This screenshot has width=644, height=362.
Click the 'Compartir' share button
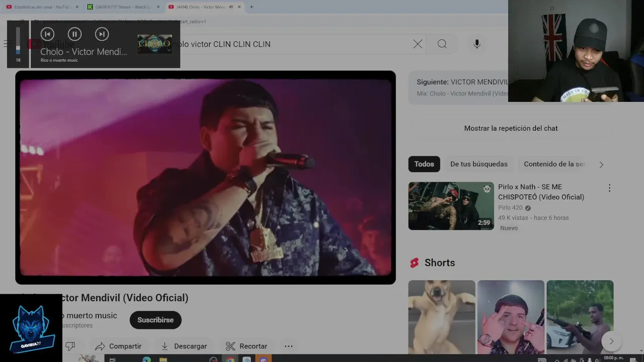119,346
